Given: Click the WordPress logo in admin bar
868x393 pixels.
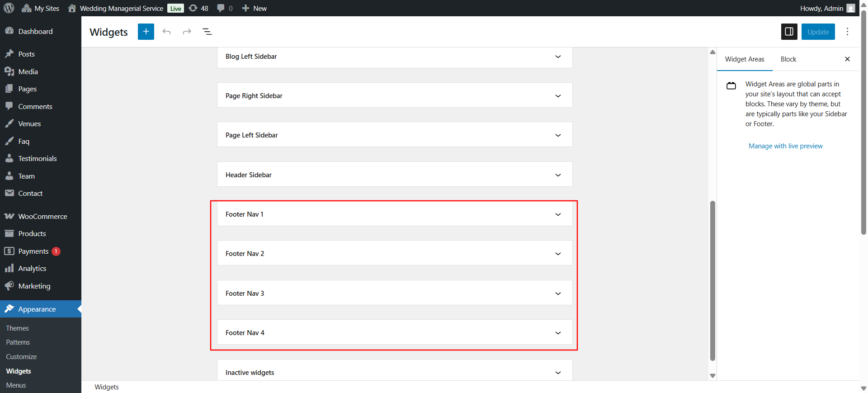Looking at the screenshot, I should (9, 8).
